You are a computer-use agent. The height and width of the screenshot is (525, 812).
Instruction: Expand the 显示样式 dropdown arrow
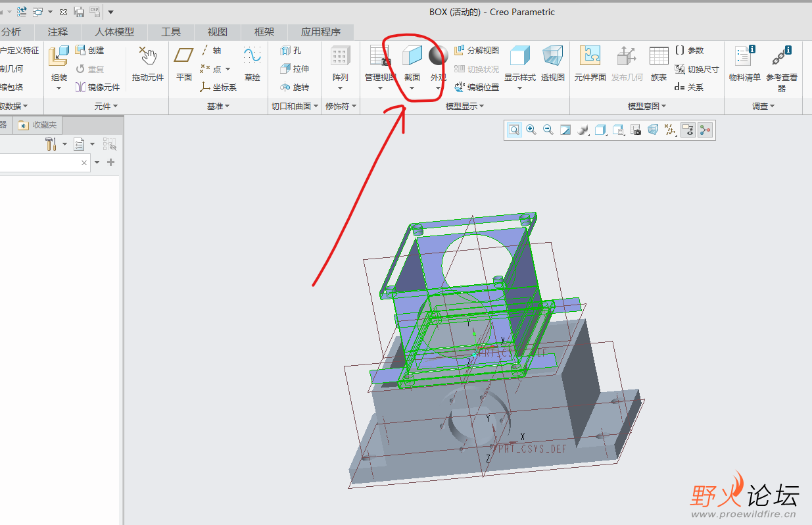coord(519,88)
